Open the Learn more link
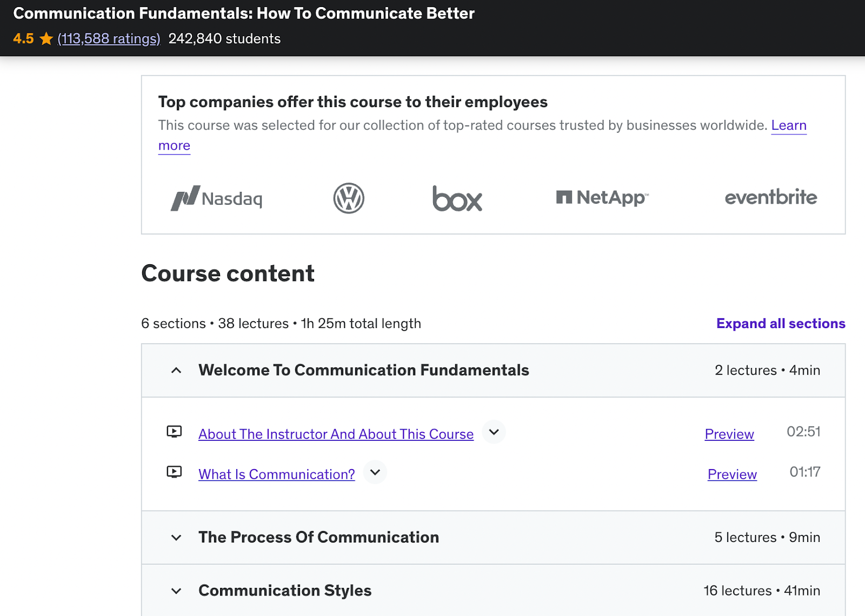 point(789,125)
